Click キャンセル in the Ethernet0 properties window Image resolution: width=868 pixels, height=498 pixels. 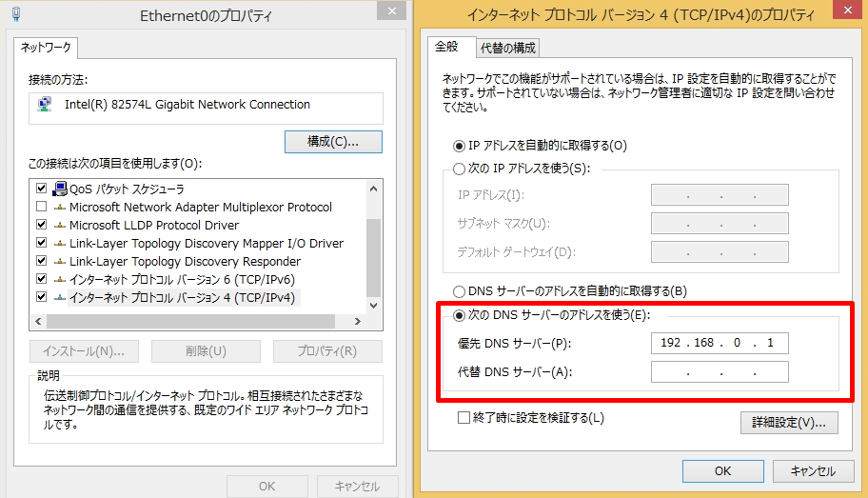[357, 487]
